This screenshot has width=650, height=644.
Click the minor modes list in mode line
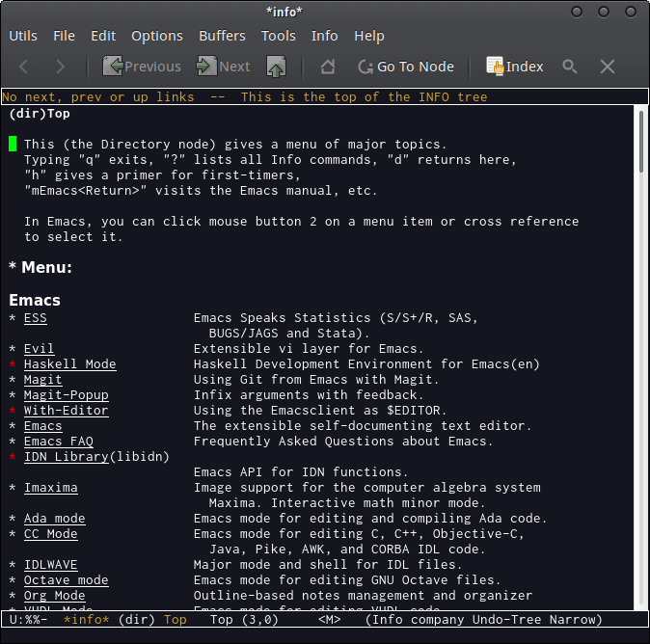[483, 620]
